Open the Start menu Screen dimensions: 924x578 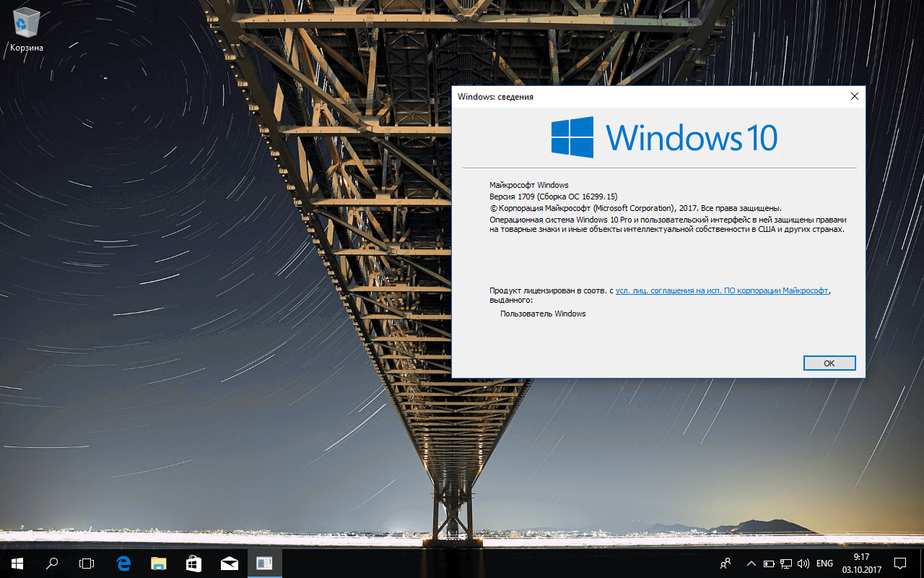click(16, 564)
